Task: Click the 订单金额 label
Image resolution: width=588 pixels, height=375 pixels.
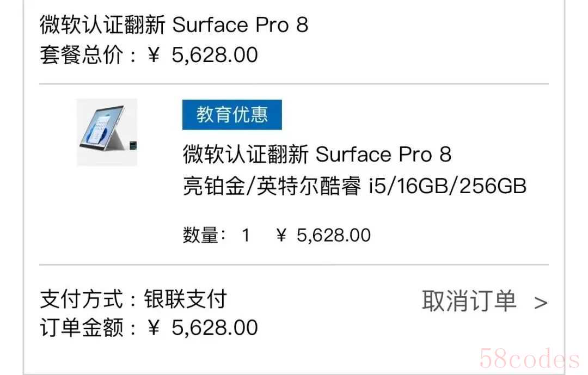Action: (82, 328)
